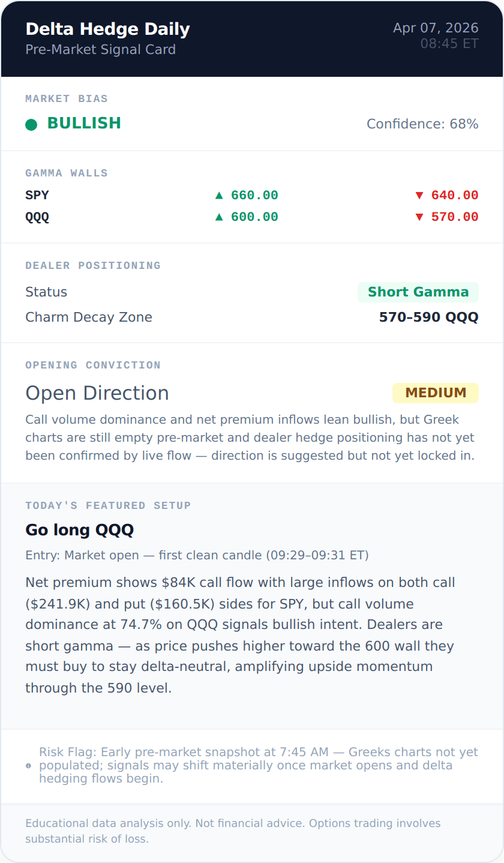
Task: Select the Short Gamma status badge
Action: coord(418,292)
